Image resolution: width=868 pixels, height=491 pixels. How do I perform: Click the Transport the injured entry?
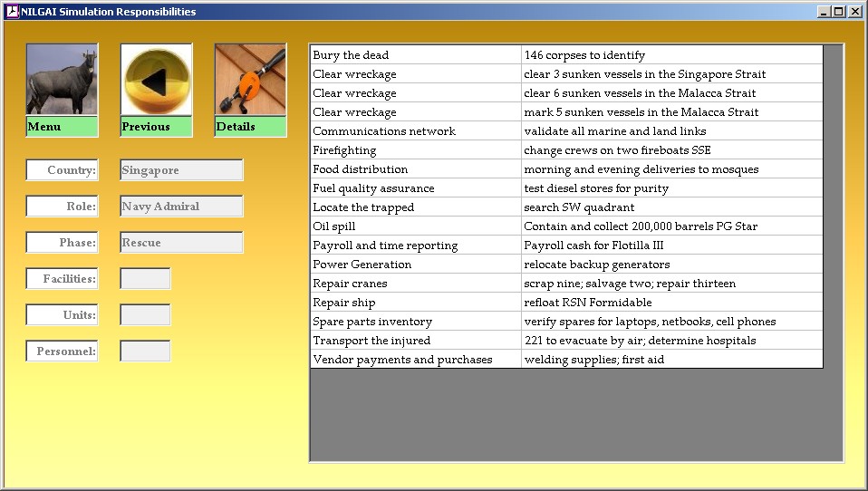415,341
